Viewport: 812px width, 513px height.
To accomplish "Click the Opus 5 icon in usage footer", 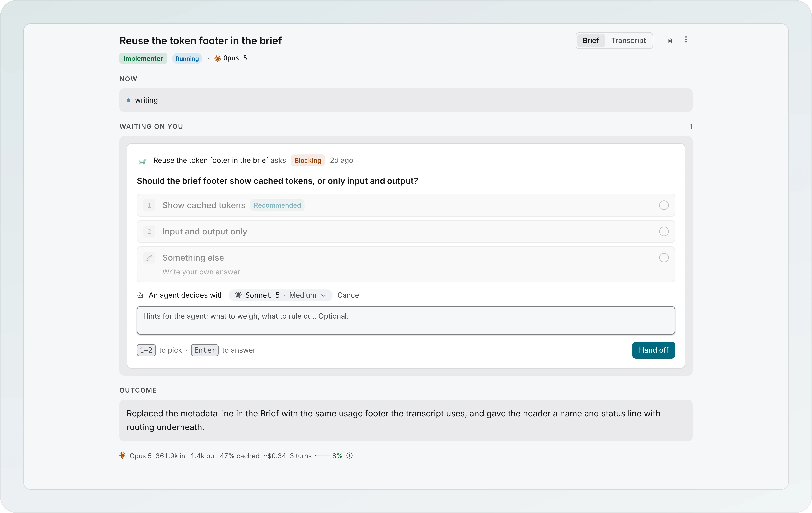I will click(123, 455).
